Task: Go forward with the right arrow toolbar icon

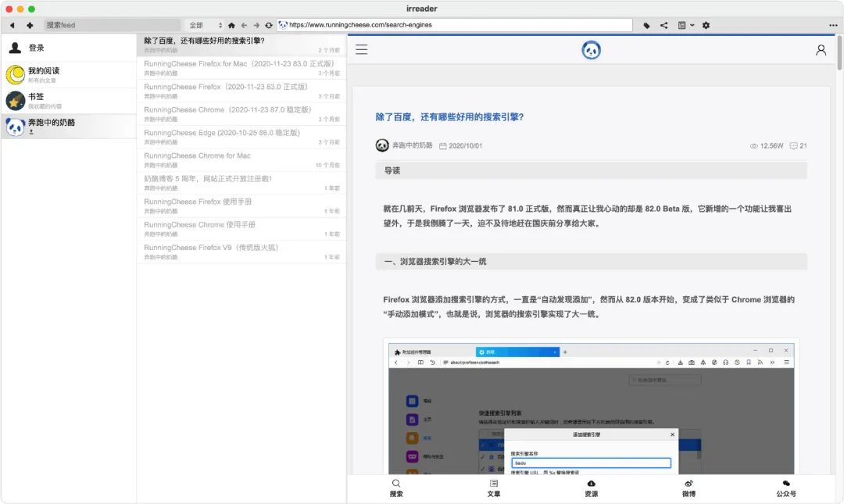Action: 256,25
